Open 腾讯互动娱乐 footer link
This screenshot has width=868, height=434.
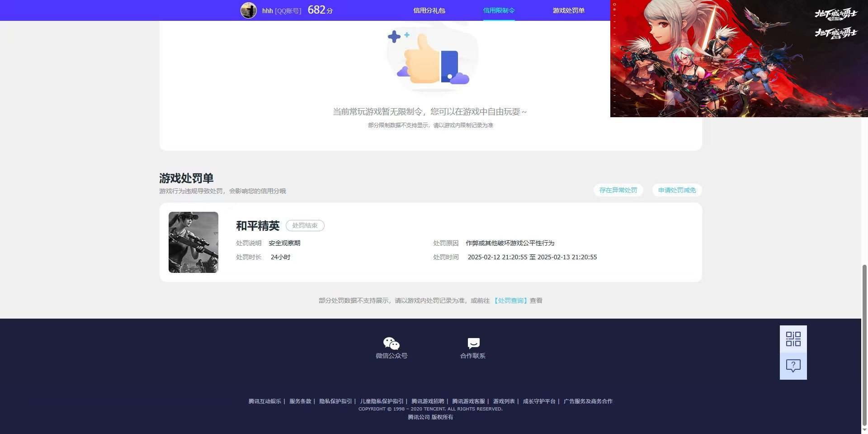[x=264, y=401]
